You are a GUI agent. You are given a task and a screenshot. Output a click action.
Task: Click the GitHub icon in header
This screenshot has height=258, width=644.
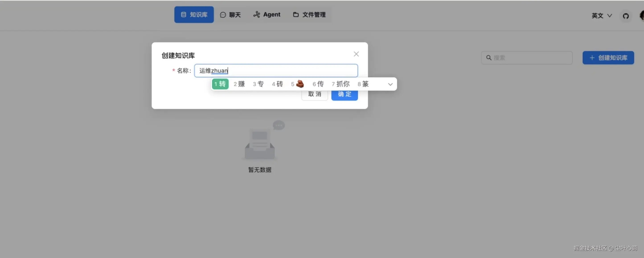[626, 16]
